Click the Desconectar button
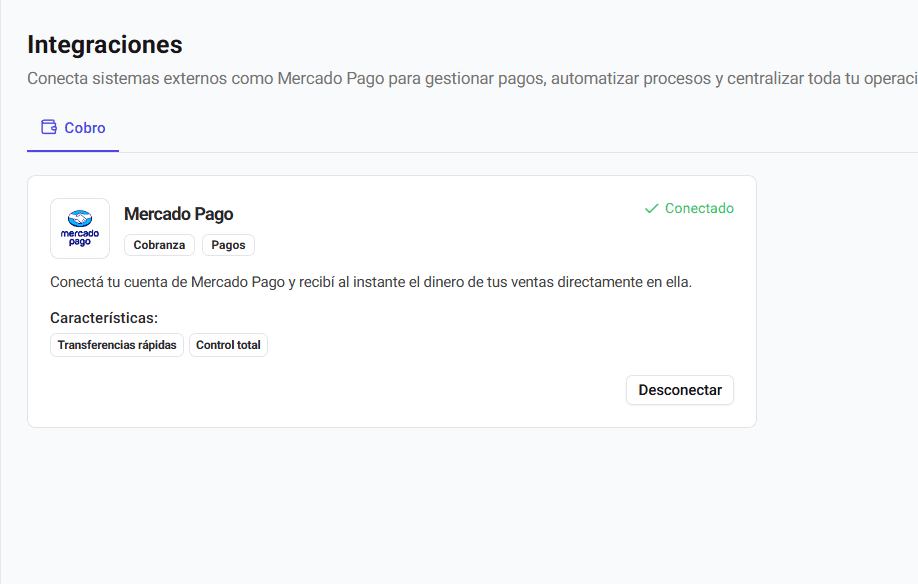The height and width of the screenshot is (584, 918). [680, 390]
